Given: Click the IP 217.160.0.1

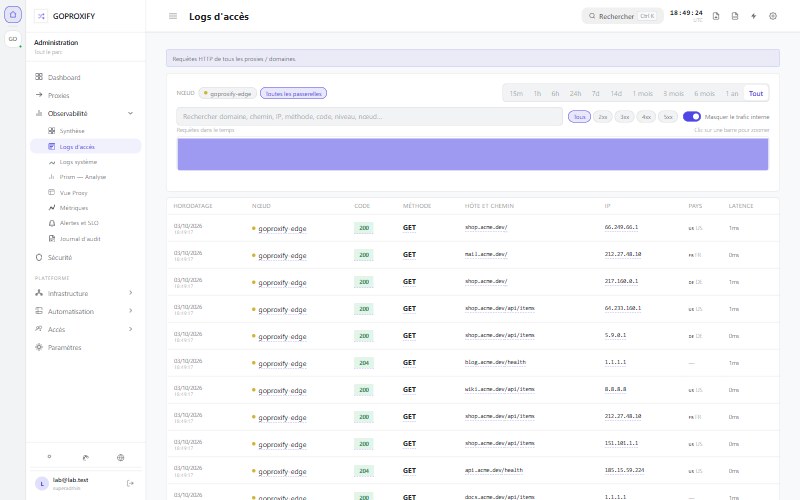Looking at the screenshot, I should (621, 281).
